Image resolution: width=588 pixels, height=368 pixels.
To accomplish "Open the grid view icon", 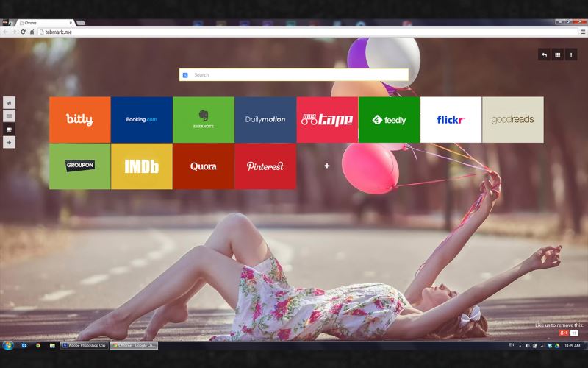I will tap(558, 54).
